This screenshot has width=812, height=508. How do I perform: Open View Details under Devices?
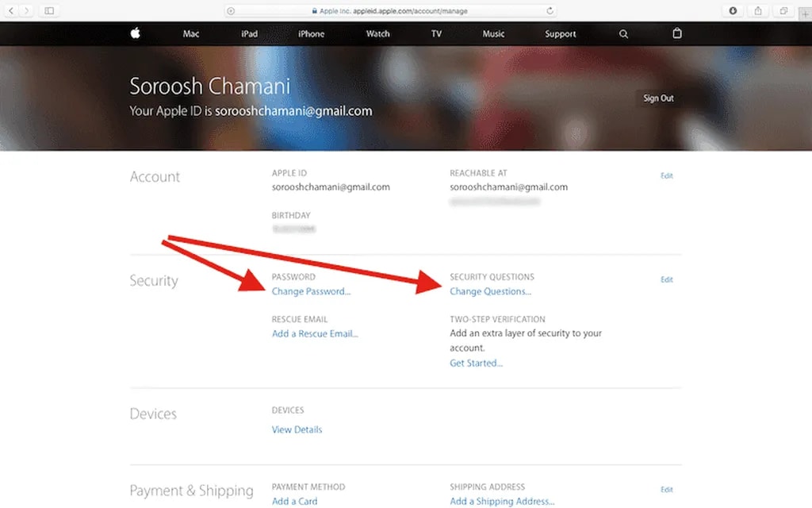[x=297, y=429]
